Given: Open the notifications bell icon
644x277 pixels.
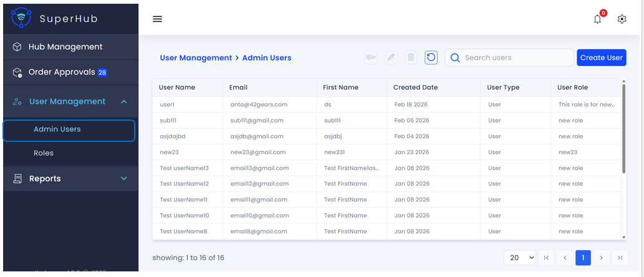Looking at the screenshot, I should [x=597, y=19].
